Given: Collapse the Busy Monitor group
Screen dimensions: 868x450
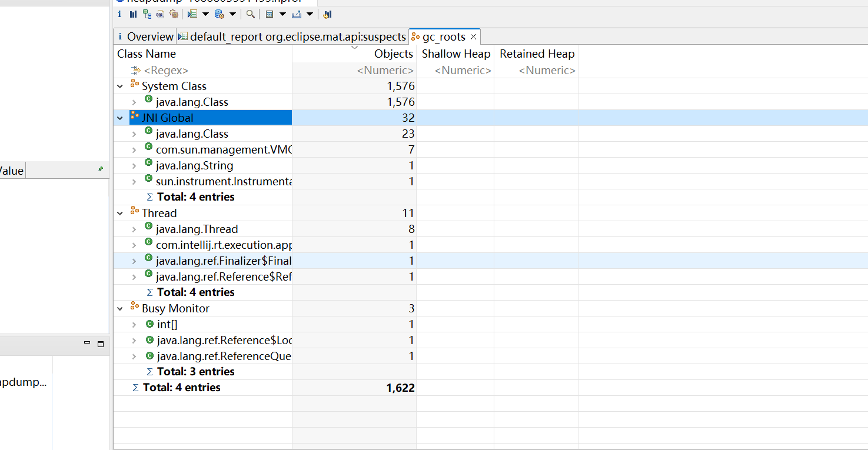Looking at the screenshot, I should 120,309.
